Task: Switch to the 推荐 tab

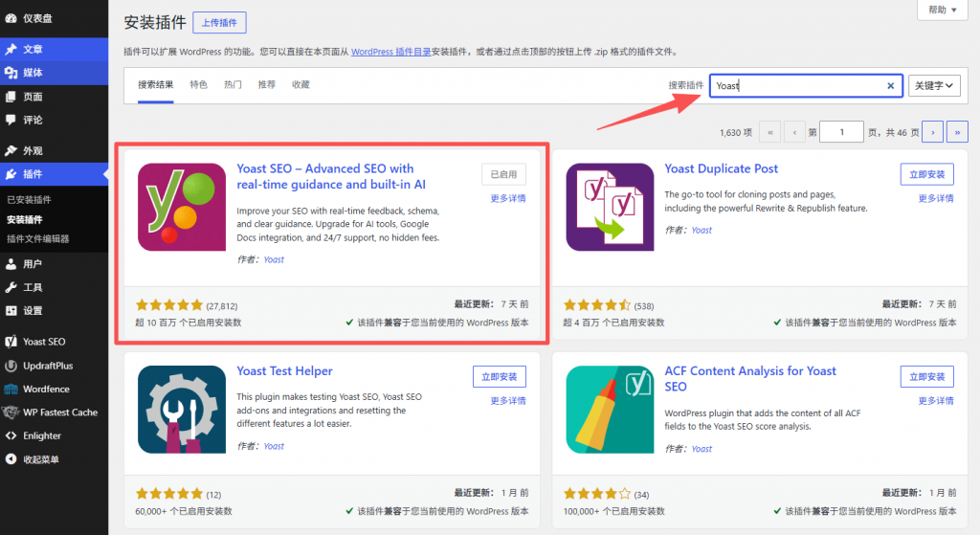Action: (x=266, y=84)
